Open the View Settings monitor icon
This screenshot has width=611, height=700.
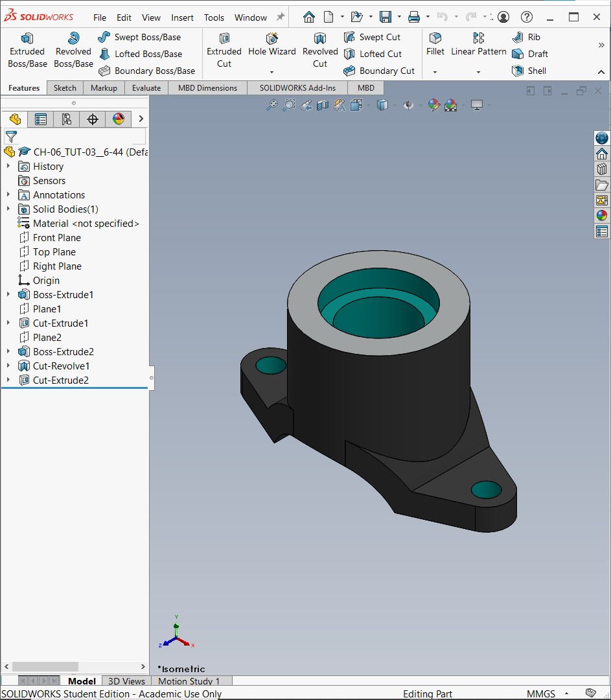(x=477, y=106)
